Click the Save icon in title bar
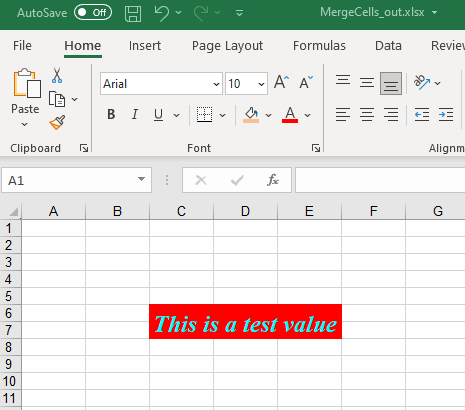The width and height of the screenshot is (465, 410). coord(133,14)
